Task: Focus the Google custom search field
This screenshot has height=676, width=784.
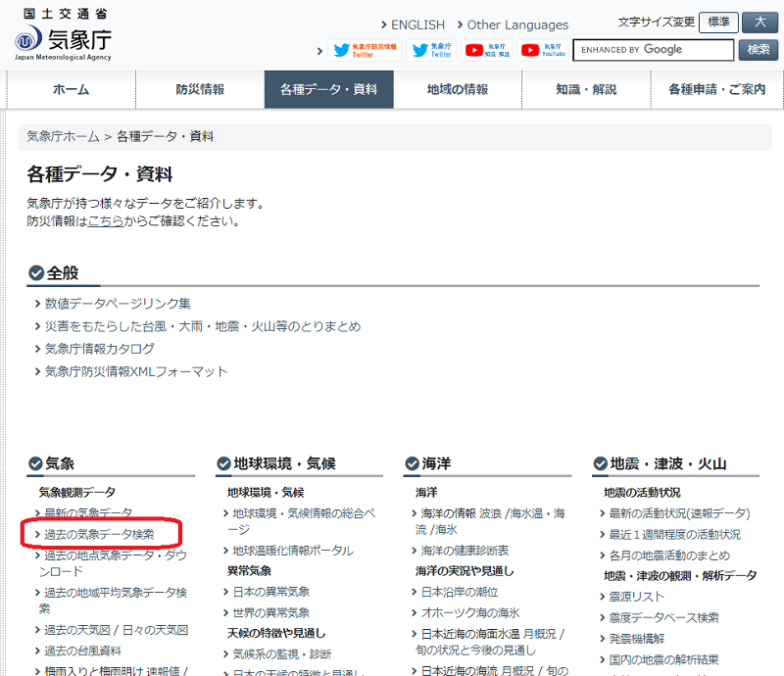Action: point(653,50)
